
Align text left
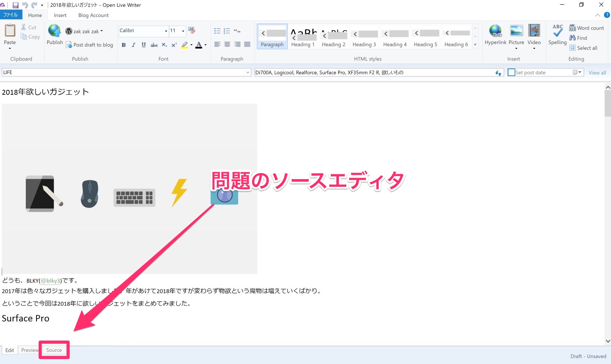(x=217, y=44)
